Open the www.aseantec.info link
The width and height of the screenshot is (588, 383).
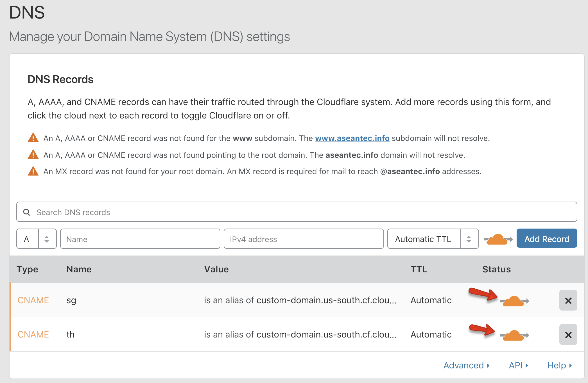tap(352, 138)
